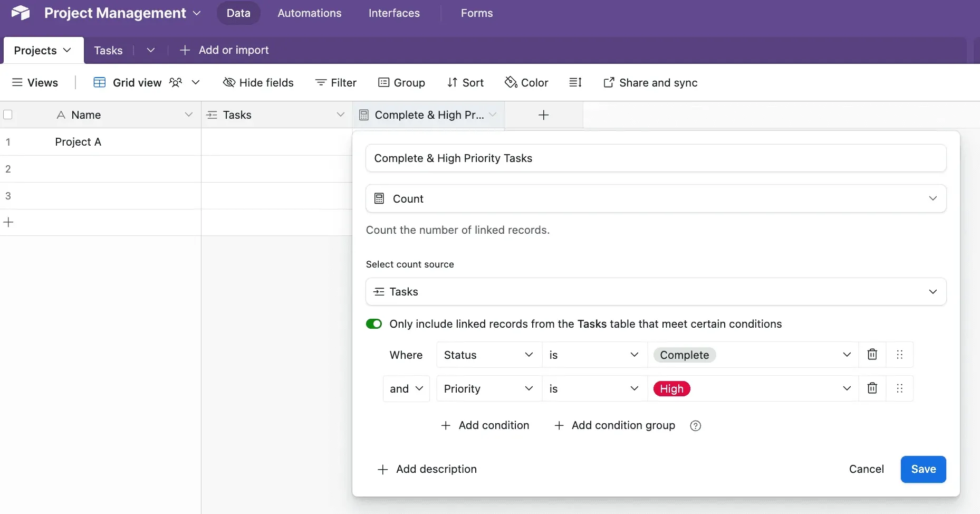Open the Tasks table tab
The image size is (980, 514).
[x=108, y=50]
